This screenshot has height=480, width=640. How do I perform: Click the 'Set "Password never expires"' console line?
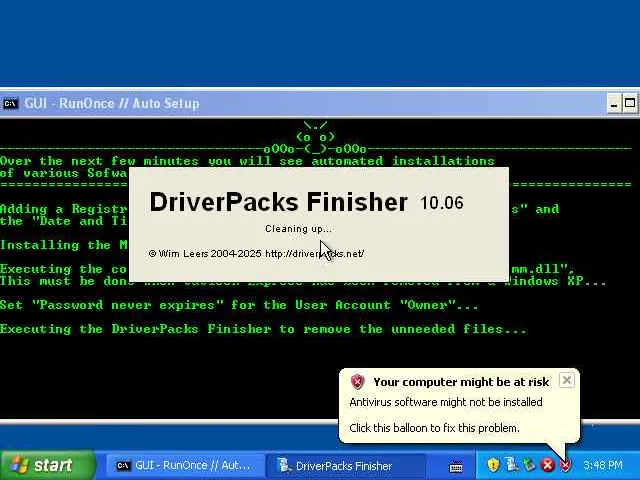239,305
